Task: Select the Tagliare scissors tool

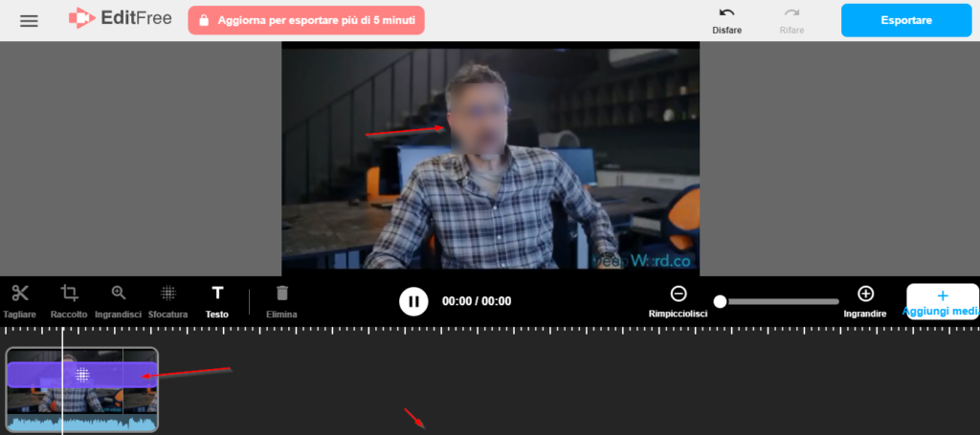Action: 19,301
